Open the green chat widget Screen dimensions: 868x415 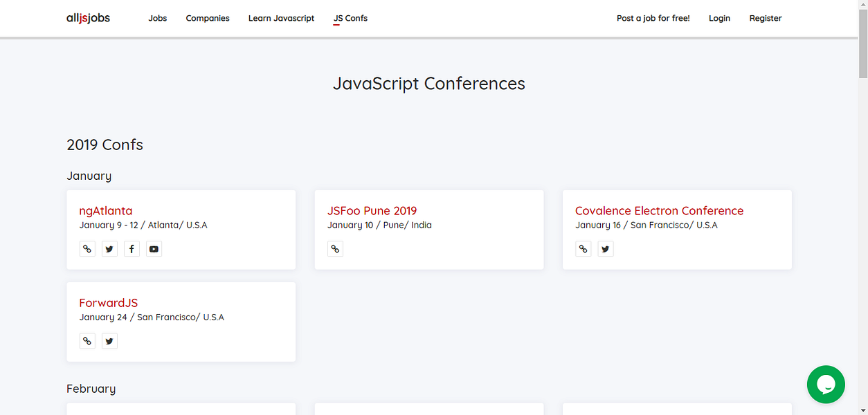826,385
